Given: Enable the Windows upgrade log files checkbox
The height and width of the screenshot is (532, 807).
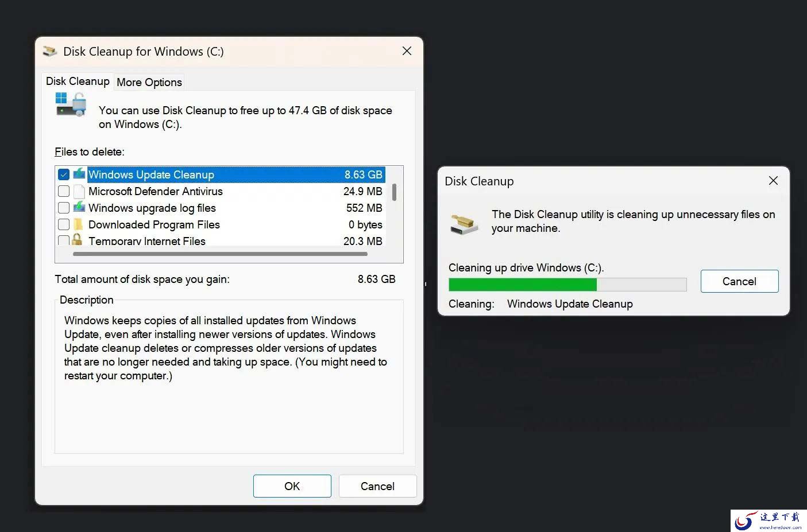Looking at the screenshot, I should [x=64, y=208].
